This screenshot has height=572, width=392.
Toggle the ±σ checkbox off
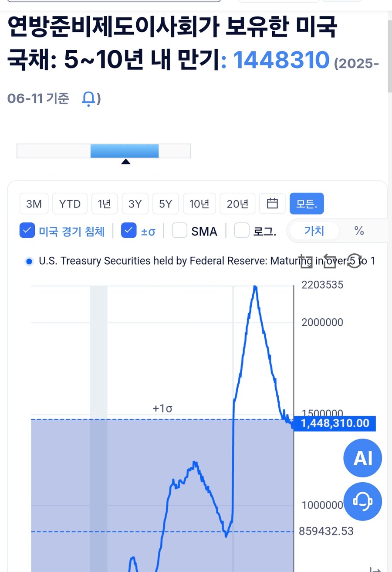click(x=128, y=231)
